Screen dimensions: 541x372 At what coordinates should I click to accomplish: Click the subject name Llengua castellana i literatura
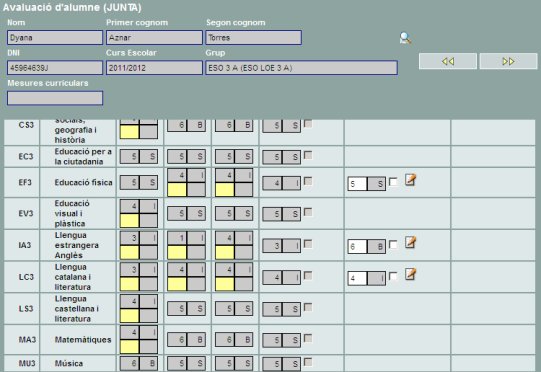tap(77, 309)
